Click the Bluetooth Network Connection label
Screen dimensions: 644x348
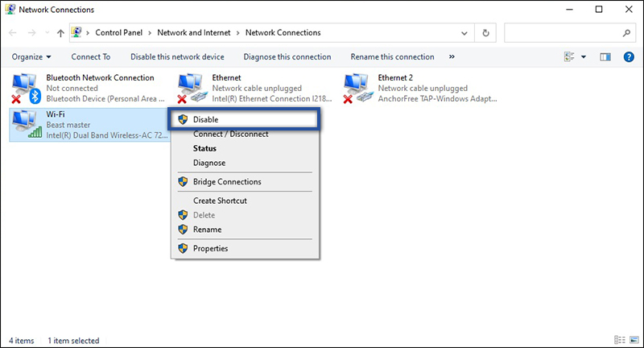pyautogui.click(x=100, y=77)
